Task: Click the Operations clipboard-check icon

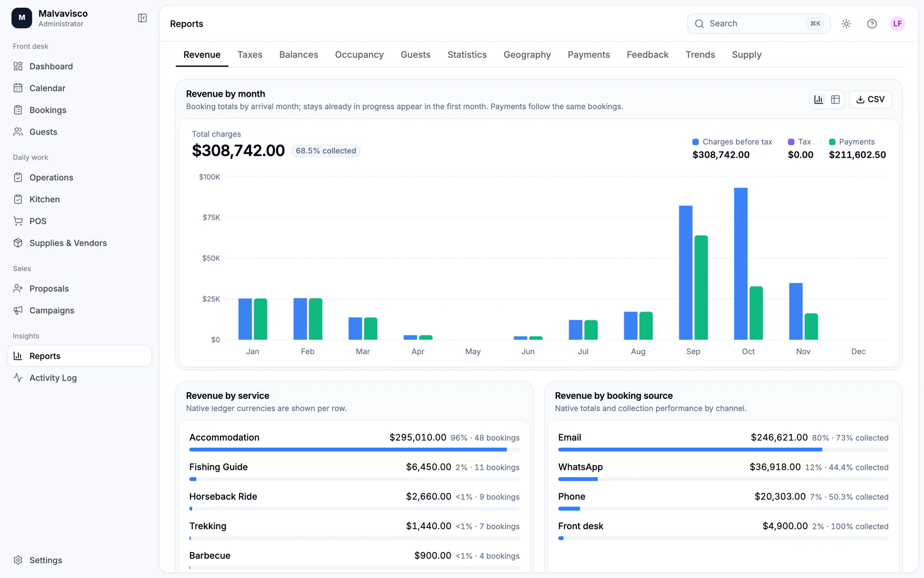Action: [18, 178]
